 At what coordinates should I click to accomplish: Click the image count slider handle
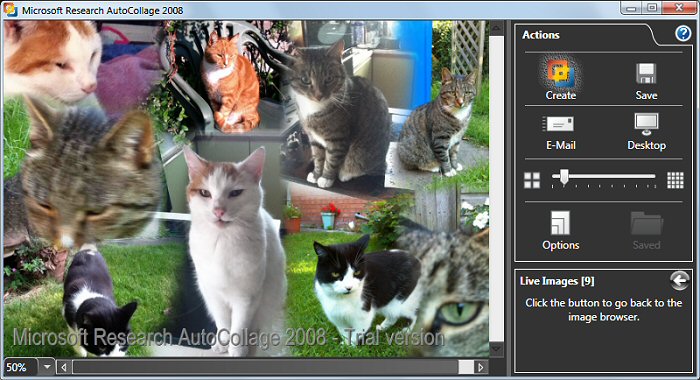click(x=564, y=177)
